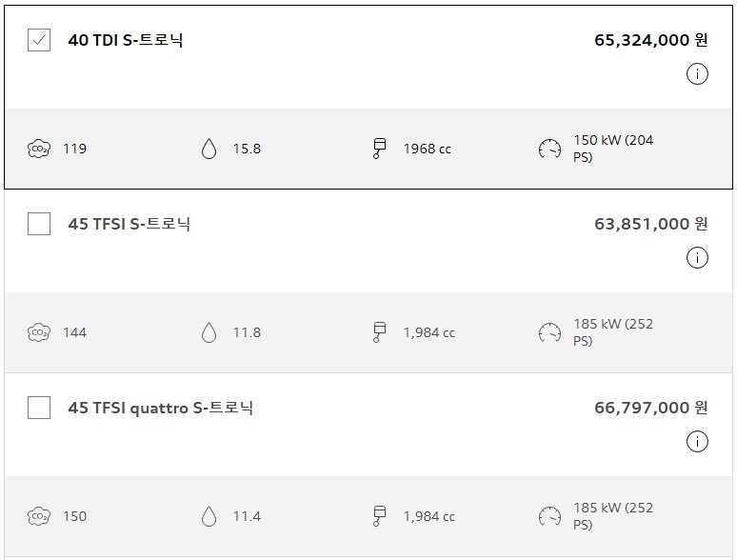Select the 45 TFSI quattro S-트로닉 checkbox

(39, 408)
